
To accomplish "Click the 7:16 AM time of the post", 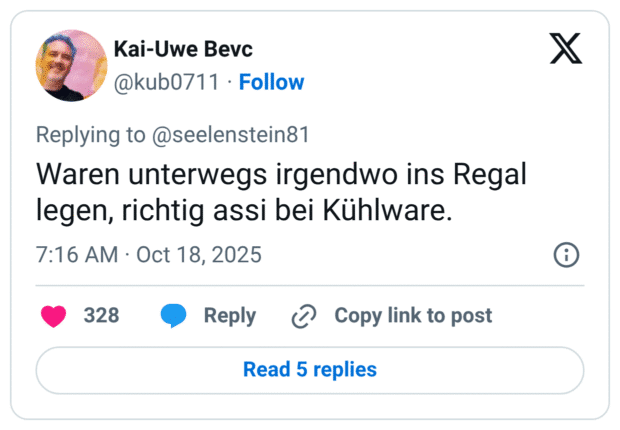I will [x=76, y=255].
